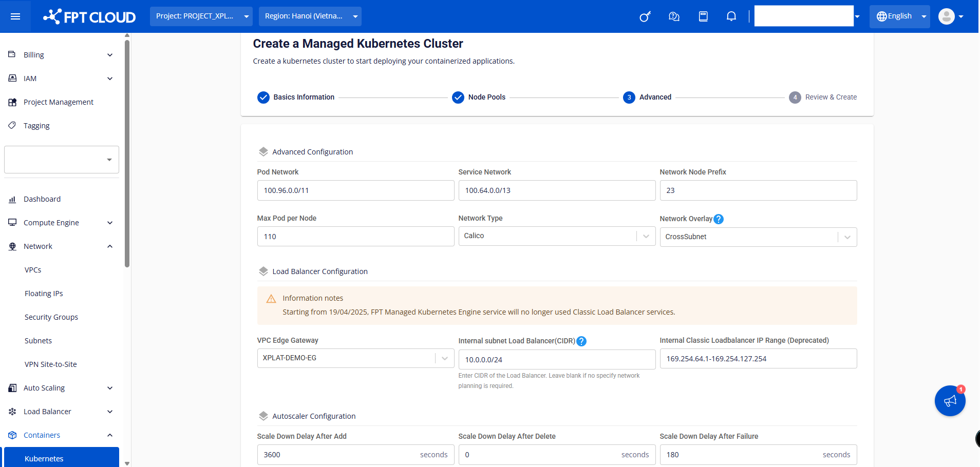
Task: Open the VPC Edge Gateway dropdown
Action: tap(355, 358)
